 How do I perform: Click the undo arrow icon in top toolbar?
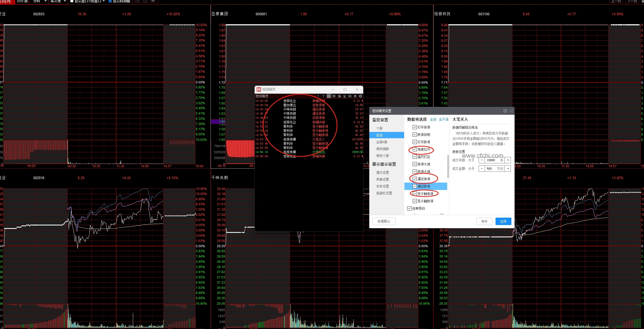[x=153, y=1]
